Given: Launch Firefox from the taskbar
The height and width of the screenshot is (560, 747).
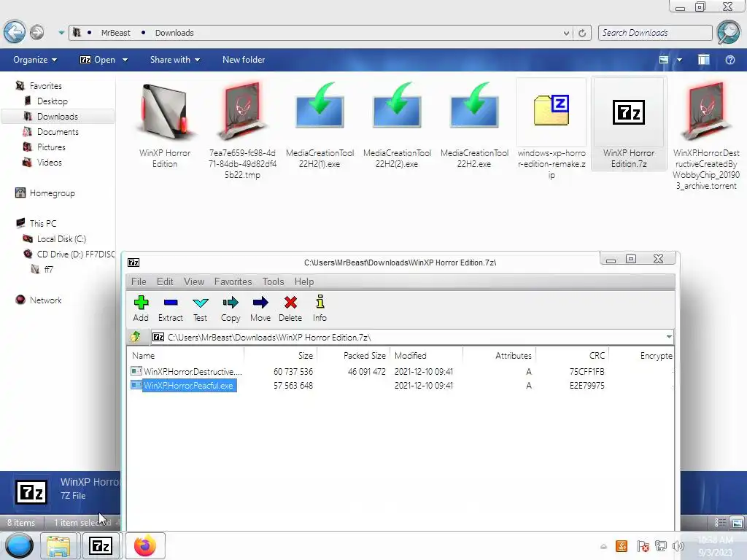Looking at the screenshot, I should click(145, 546).
